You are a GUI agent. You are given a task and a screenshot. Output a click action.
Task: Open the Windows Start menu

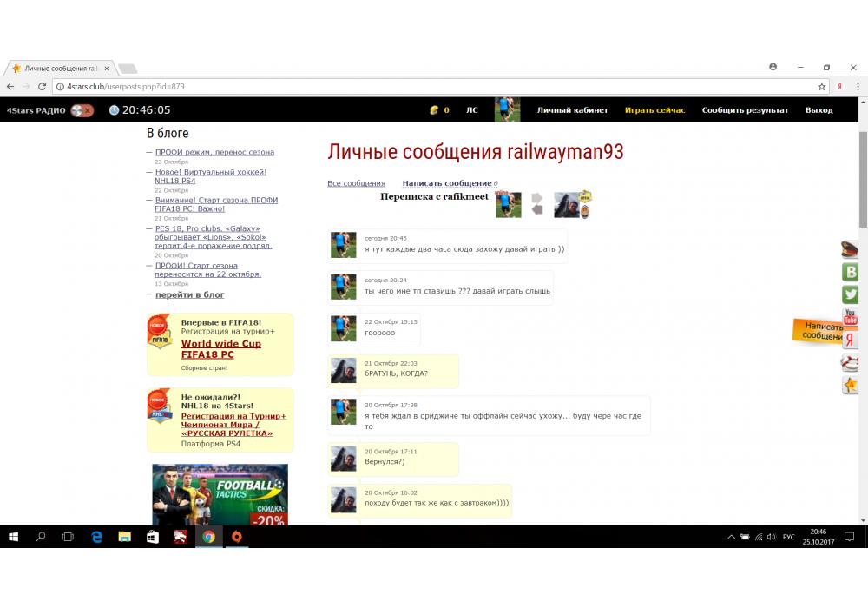(x=13, y=537)
